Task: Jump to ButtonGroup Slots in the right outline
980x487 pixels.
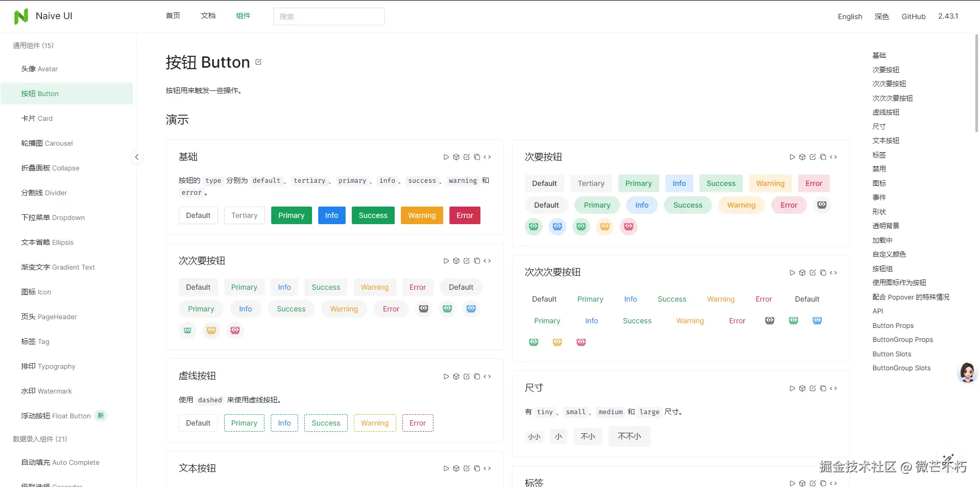Action: click(901, 368)
